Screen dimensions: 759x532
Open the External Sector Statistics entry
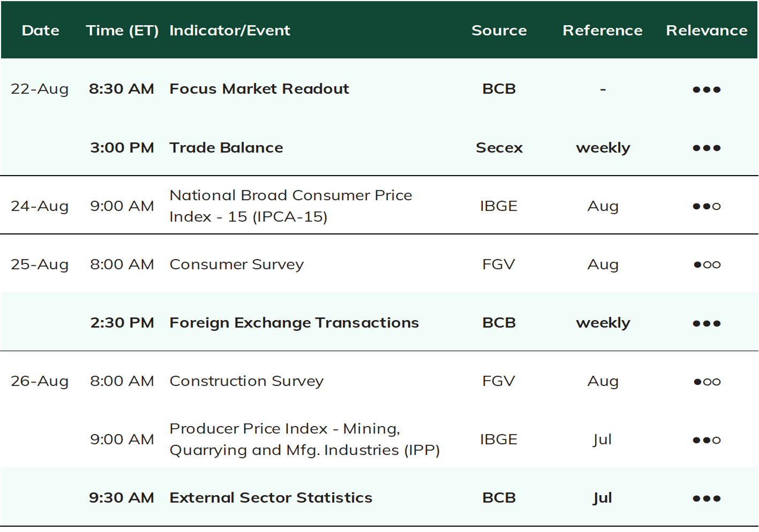(270, 498)
